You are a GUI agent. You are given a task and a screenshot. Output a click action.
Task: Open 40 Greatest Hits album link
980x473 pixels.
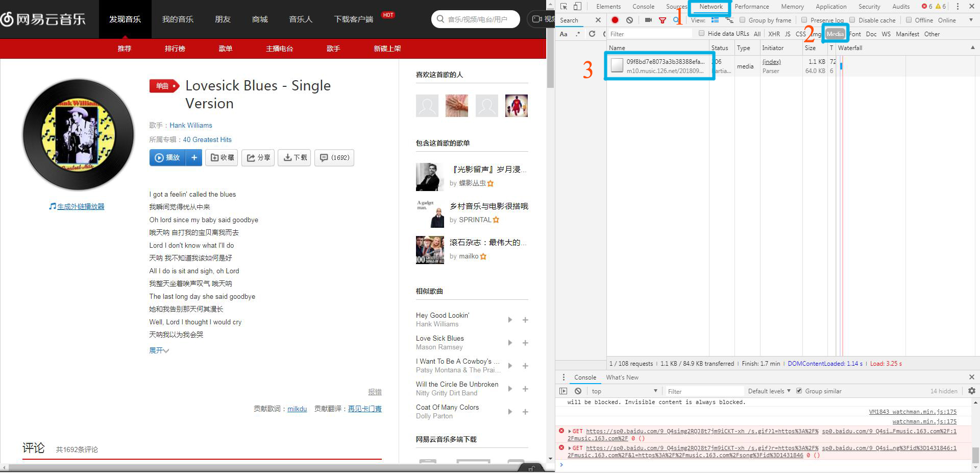pos(207,139)
